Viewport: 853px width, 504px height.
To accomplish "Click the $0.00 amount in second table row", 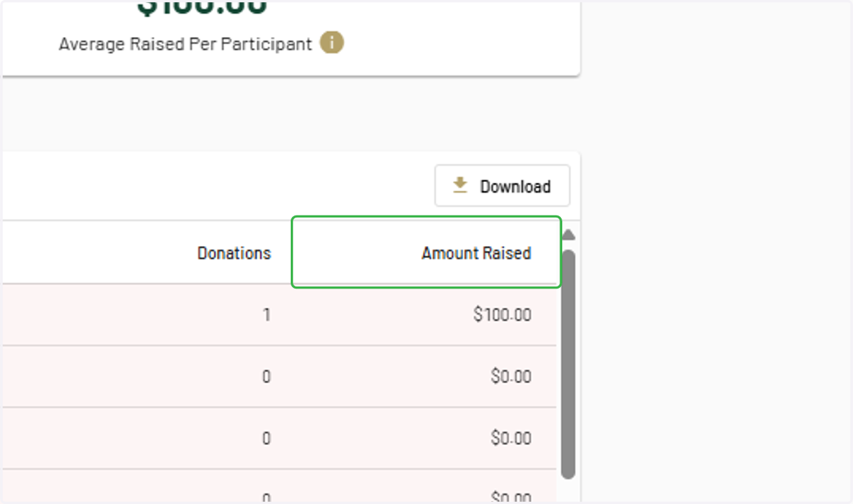I will pos(511,376).
